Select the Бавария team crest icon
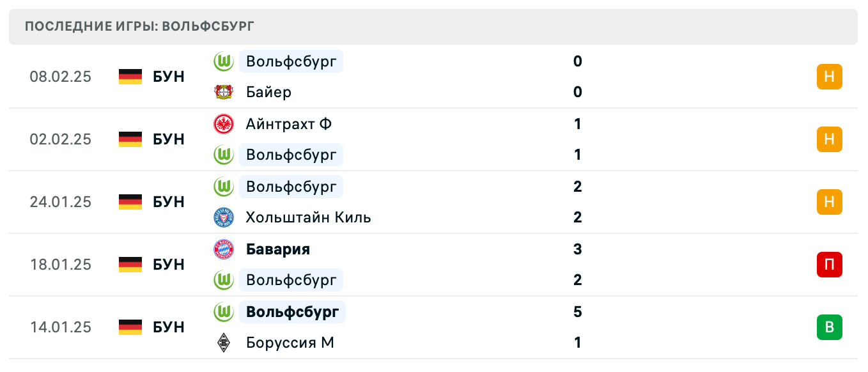The image size is (868, 372). [x=223, y=249]
